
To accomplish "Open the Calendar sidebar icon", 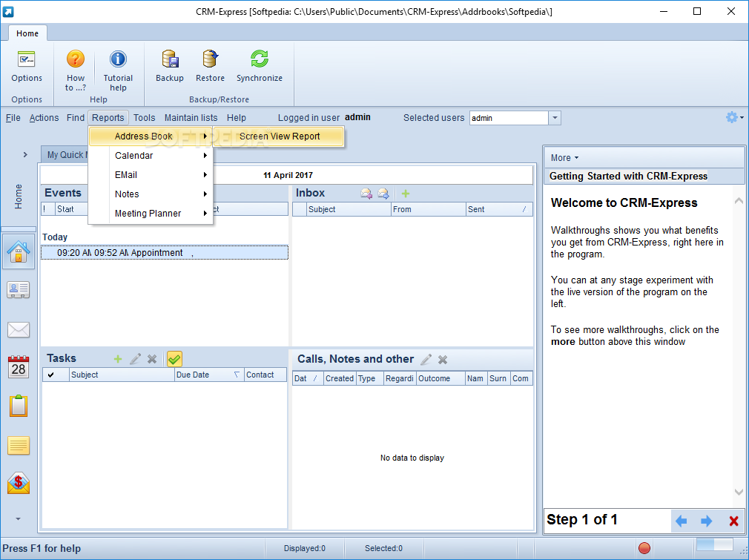I will tap(18, 367).
